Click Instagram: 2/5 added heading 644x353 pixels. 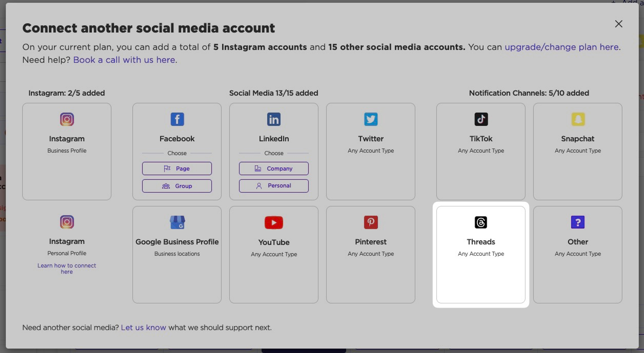66,93
